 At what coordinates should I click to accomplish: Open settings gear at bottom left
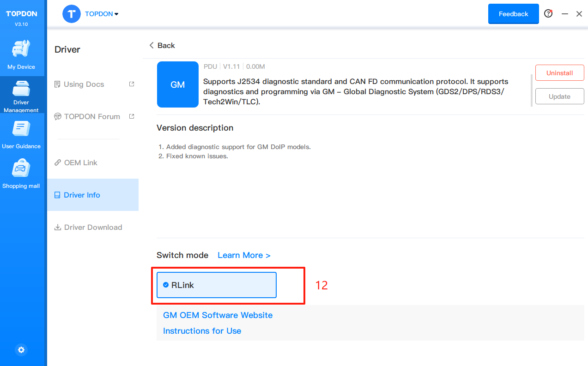(21, 350)
